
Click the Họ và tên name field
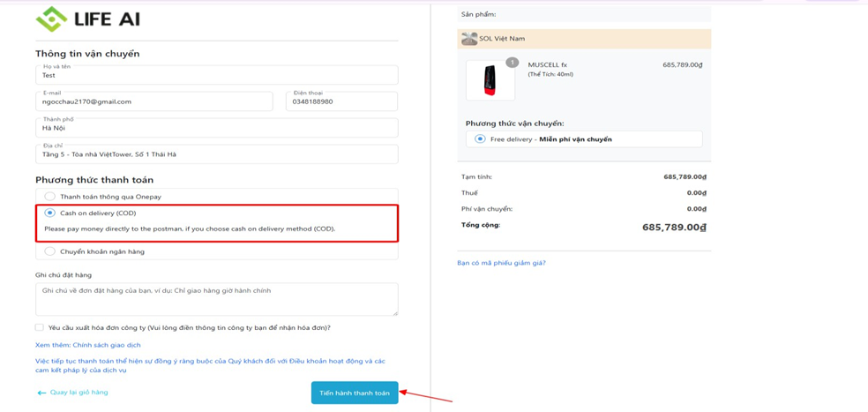coord(216,76)
